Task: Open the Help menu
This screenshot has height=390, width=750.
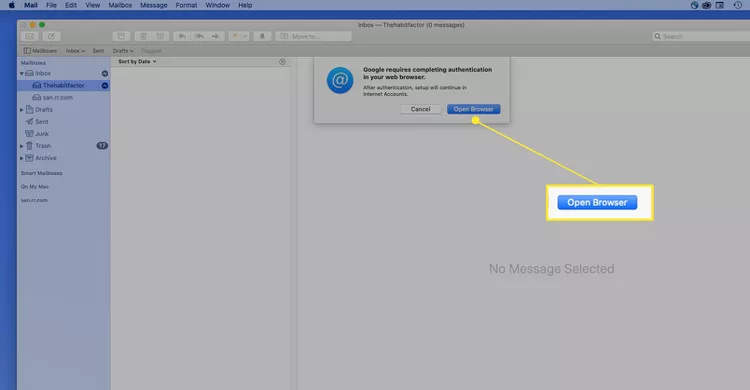Action: tap(245, 5)
